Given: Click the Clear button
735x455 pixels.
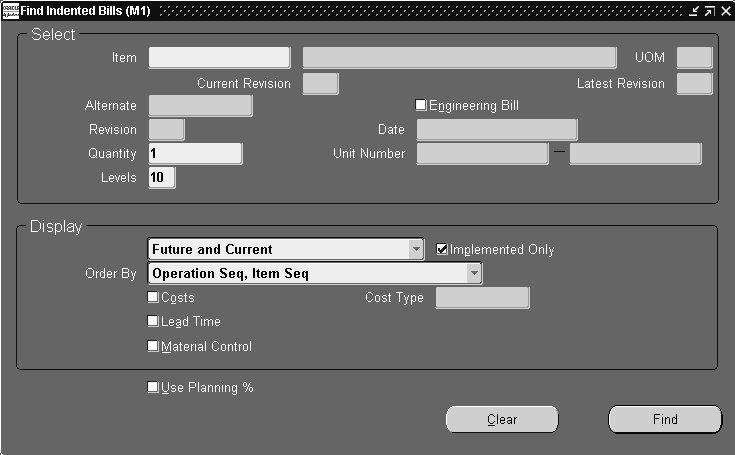Looking at the screenshot, I should pyautogui.click(x=502, y=419).
